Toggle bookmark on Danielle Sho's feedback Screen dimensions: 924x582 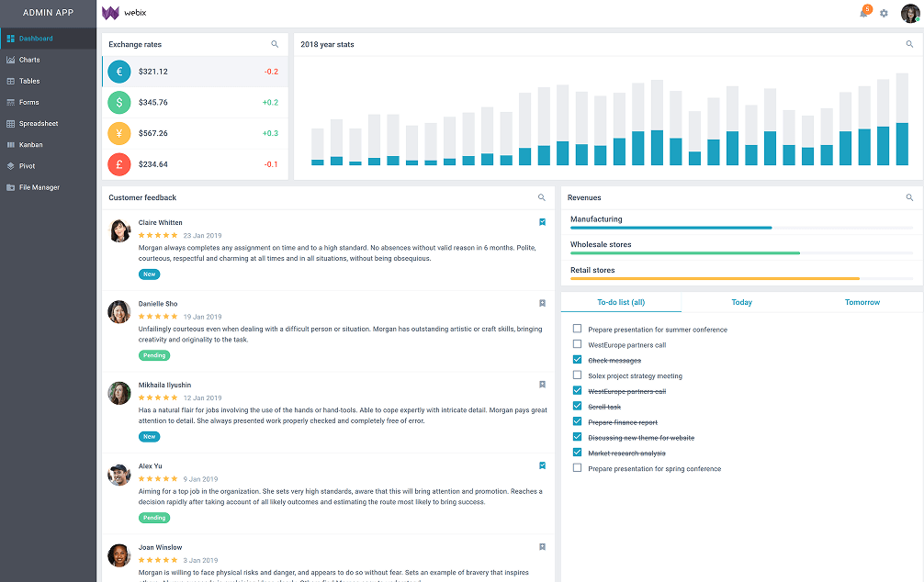542,303
